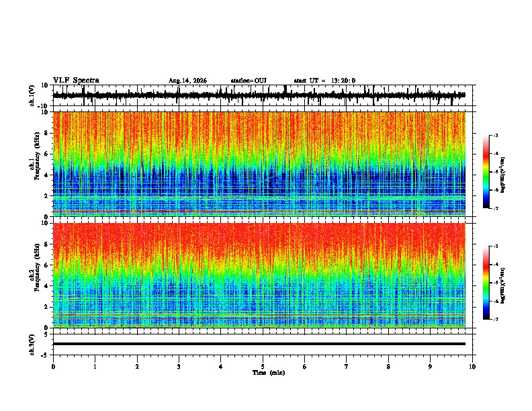Click the "2" kHz tick on ch.2 frequency axis
532x411 pixels.
click(x=47, y=306)
